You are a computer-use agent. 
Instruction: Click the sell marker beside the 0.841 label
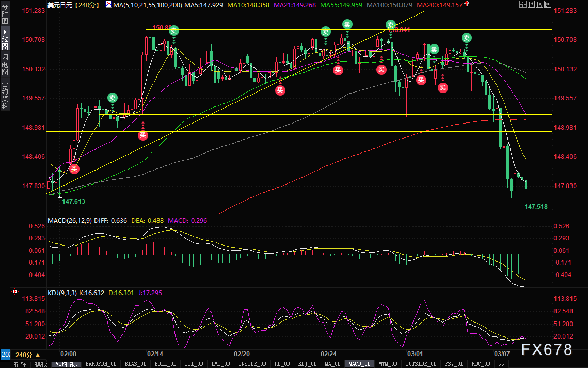coord(390,25)
